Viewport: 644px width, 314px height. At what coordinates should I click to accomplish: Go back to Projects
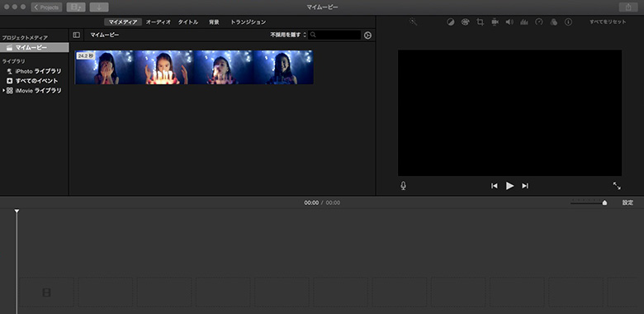click(x=46, y=7)
